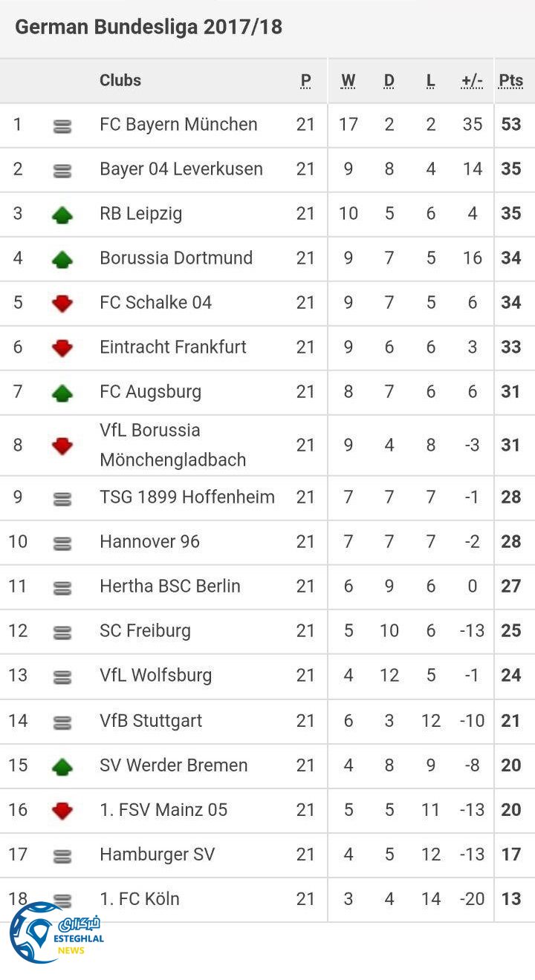Select the TSG 1899 Hoffenheim club name
535x980 pixels.
pyautogui.click(x=187, y=497)
